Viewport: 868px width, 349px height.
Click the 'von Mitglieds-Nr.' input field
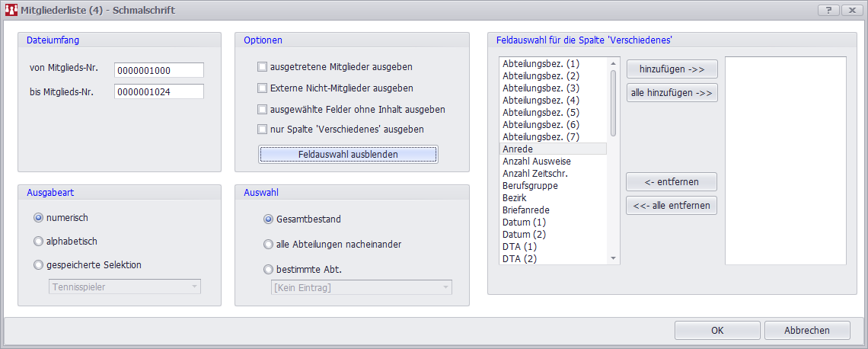pyautogui.click(x=159, y=70)
